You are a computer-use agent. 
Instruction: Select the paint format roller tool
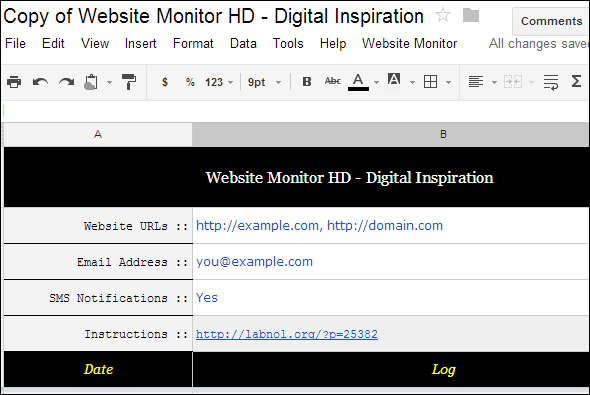coord(129,82)
